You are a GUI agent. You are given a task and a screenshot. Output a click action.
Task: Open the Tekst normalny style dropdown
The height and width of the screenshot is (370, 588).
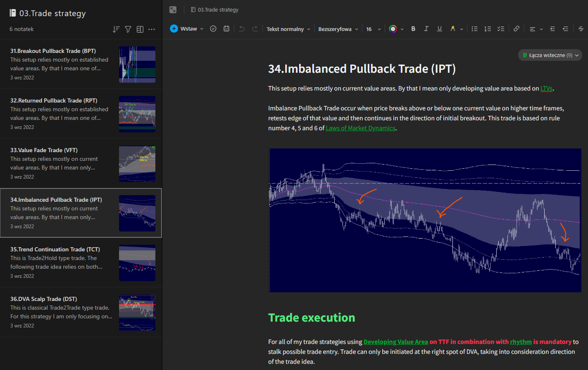(x=288, y=29)
